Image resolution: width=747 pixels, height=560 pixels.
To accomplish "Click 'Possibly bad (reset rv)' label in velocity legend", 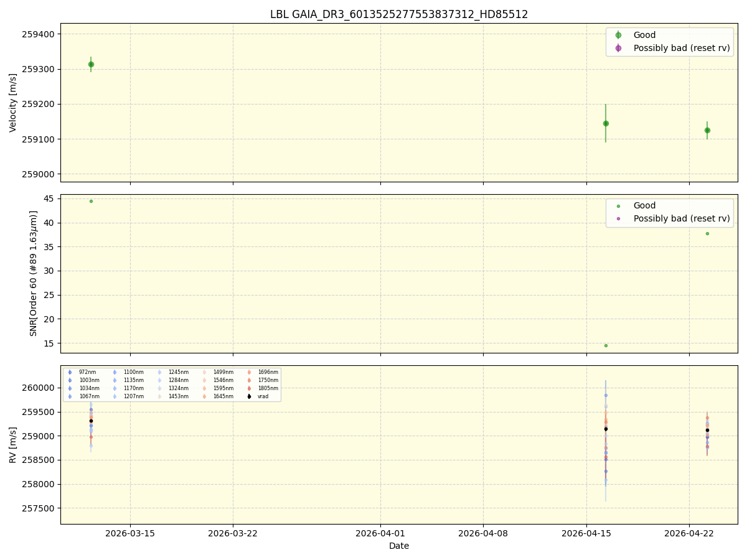I will (682, 48).
